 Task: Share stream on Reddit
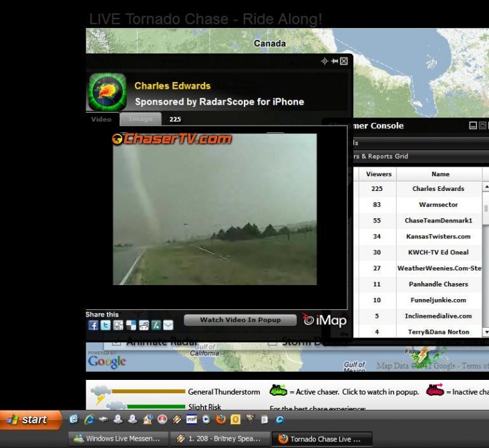(x=144, y=325)
